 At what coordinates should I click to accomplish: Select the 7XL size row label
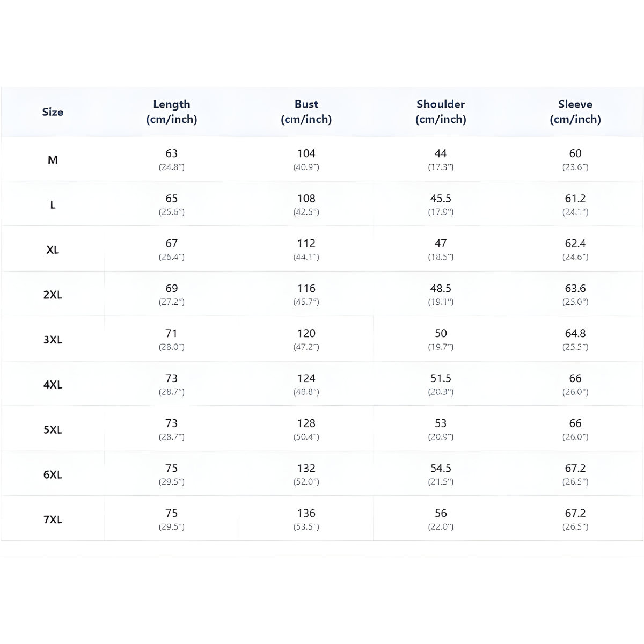click(x=53, y=519)
